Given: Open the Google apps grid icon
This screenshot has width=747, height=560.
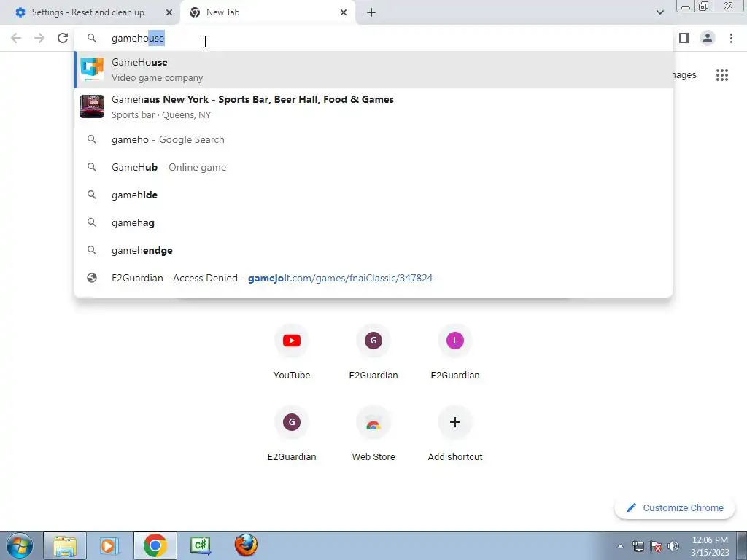Looking at the screenshot, I should (x=721, y=75).
